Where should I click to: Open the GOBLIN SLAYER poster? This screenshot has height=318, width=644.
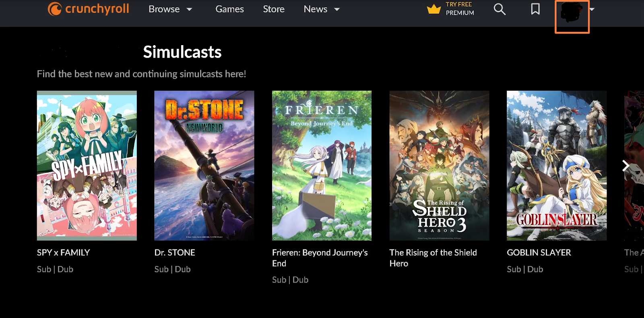pos(557,166)
